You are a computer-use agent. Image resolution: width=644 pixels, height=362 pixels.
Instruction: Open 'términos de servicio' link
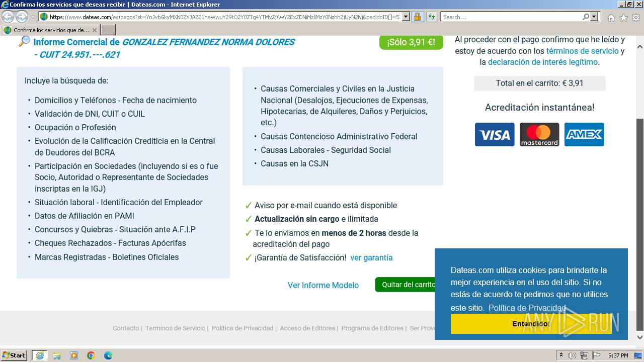pyautogui.click(x=582, y=51)
